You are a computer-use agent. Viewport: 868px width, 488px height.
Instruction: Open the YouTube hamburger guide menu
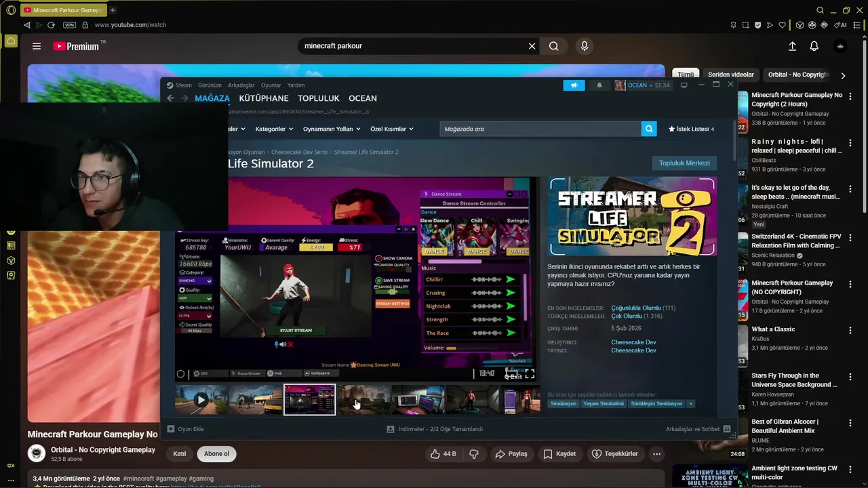pos(37,46)
